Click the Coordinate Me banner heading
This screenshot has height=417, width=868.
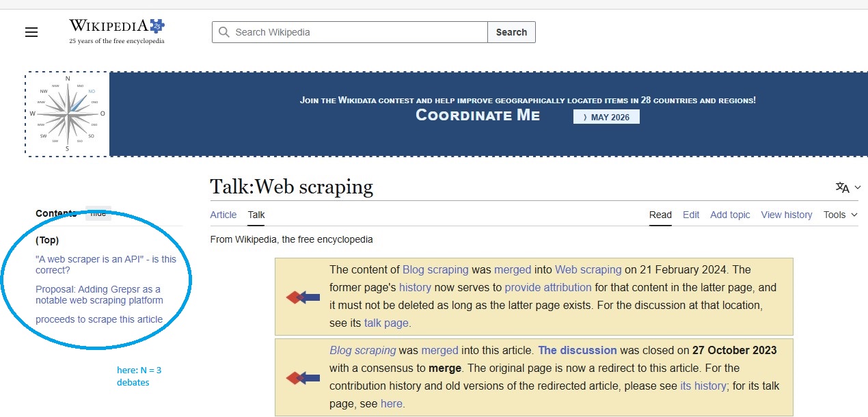pos(478,116)
